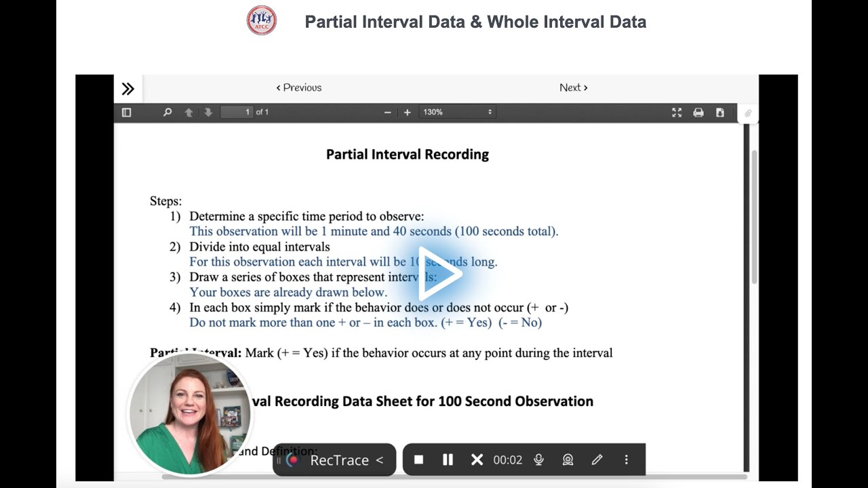
Task: Expand the course sidebar with double-chevron icon
Action: pos(128,89)
